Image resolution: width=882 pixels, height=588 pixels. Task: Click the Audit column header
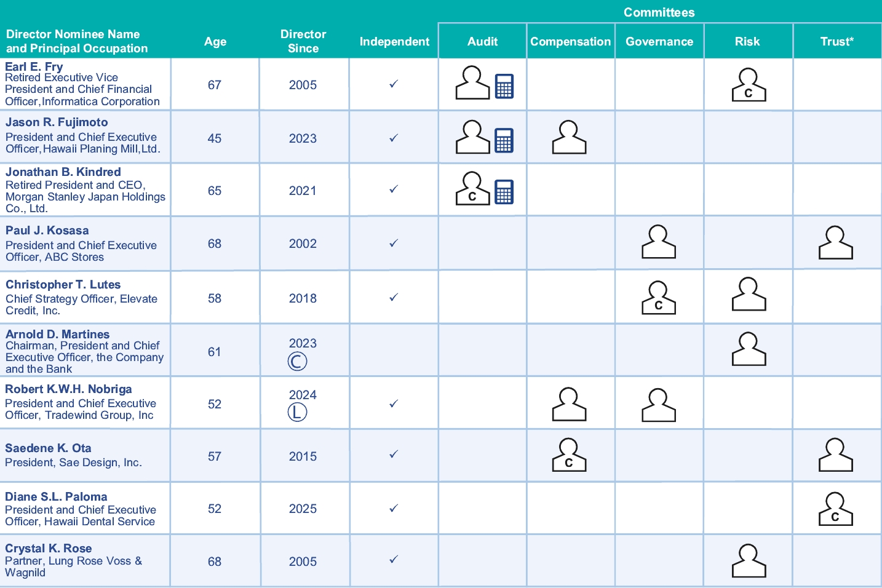482,41
